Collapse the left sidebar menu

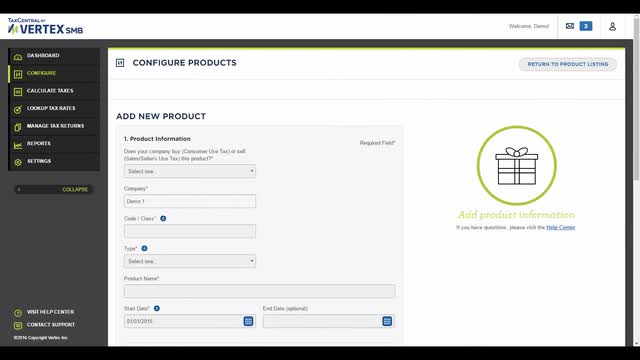pyautogui.click(x=54, y=189)
